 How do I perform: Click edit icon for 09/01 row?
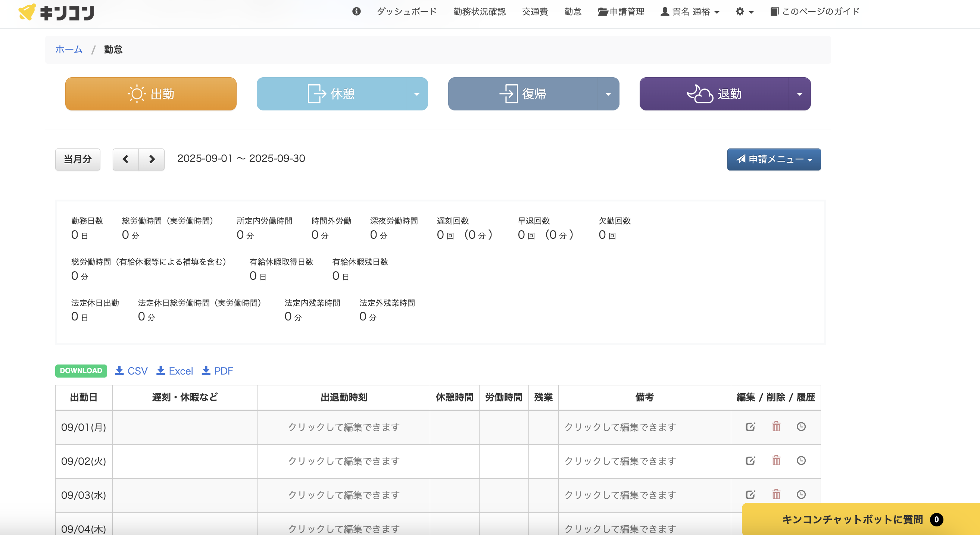(750, 427)
